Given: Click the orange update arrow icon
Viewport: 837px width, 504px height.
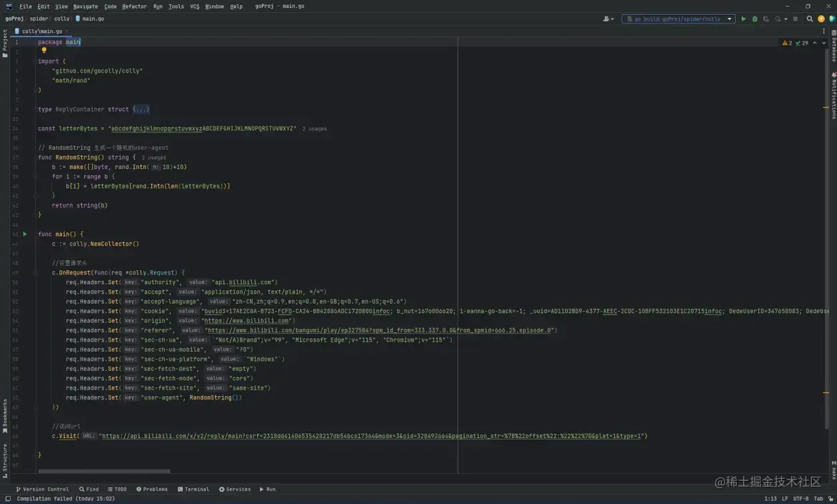Looking at the screenshot, I should coord(821,19).
